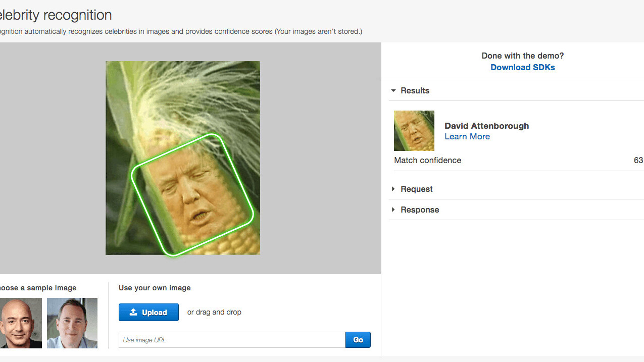Click the "Use your own image" heading
Screen dimensions: 644x362
(x=155, y=288)
